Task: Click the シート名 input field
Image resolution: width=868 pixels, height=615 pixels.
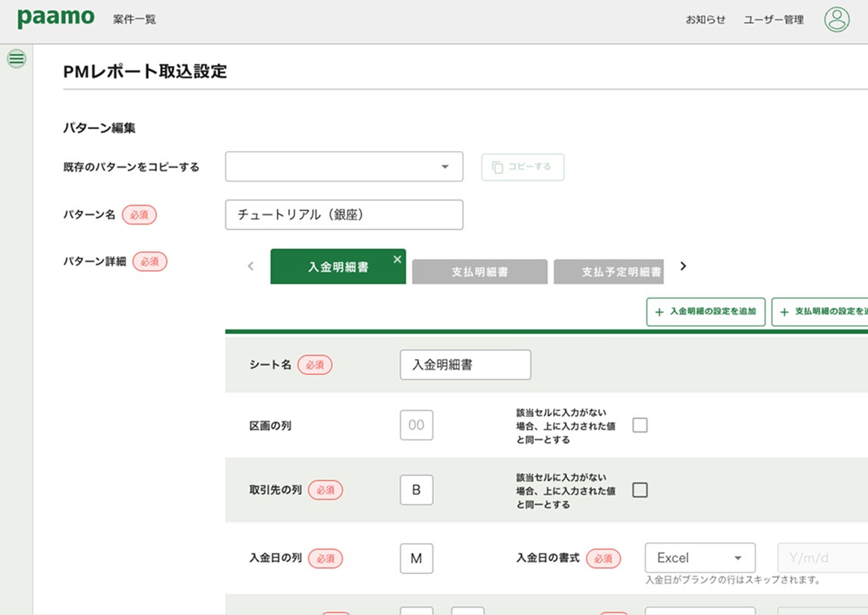Action: [x=465, y=365]
